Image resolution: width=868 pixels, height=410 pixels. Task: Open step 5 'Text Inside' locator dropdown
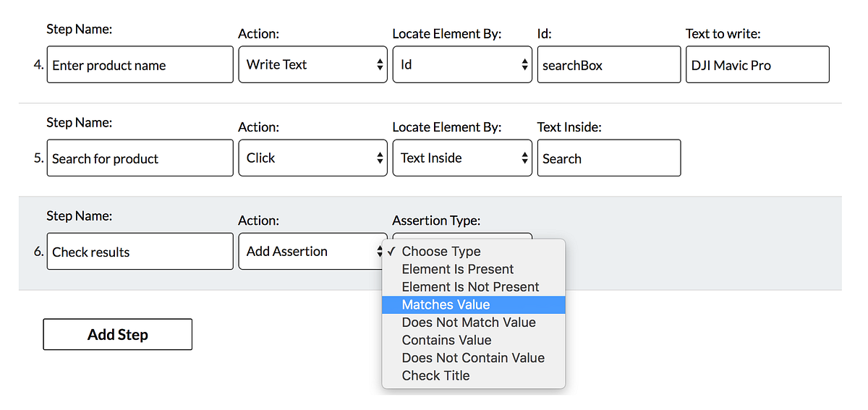(462, 158)
